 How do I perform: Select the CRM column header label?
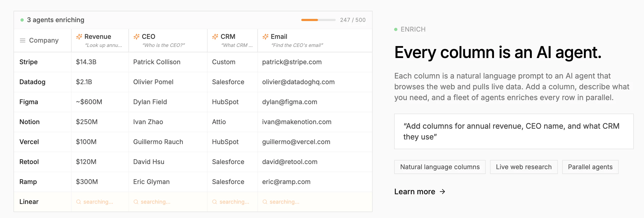(x=228, y=37)
